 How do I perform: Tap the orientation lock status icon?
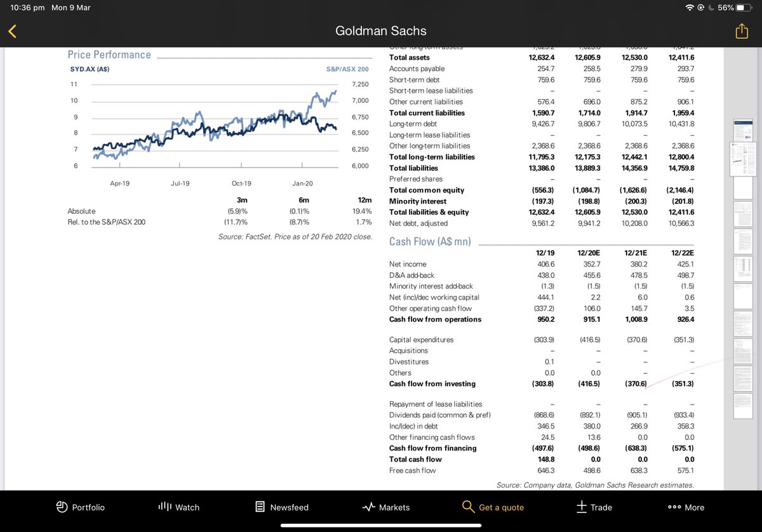pyautogui.click(x=701, y=8)
